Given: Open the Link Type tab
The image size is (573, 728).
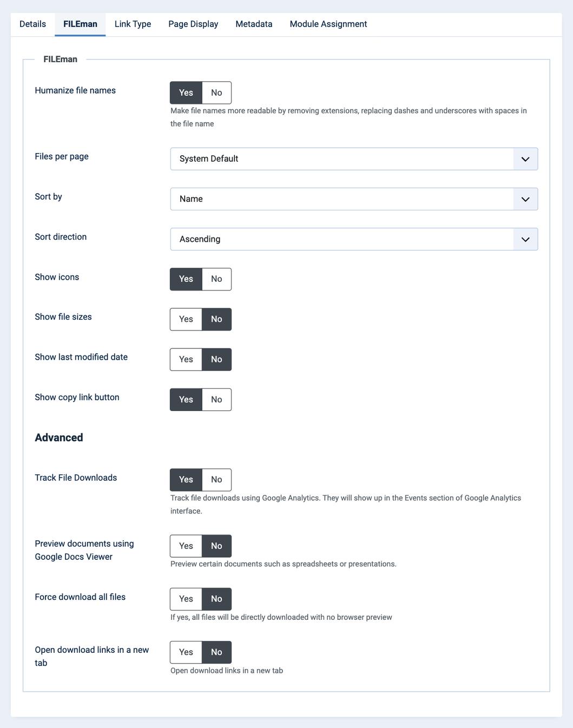Looking at the screenshot, I should pos(133,24).
